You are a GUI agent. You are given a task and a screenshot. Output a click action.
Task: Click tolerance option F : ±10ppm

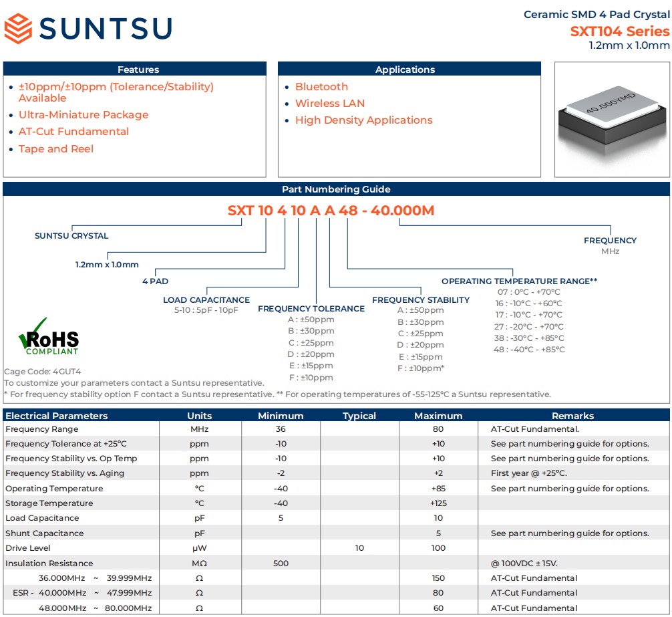[x=311, y=378]
